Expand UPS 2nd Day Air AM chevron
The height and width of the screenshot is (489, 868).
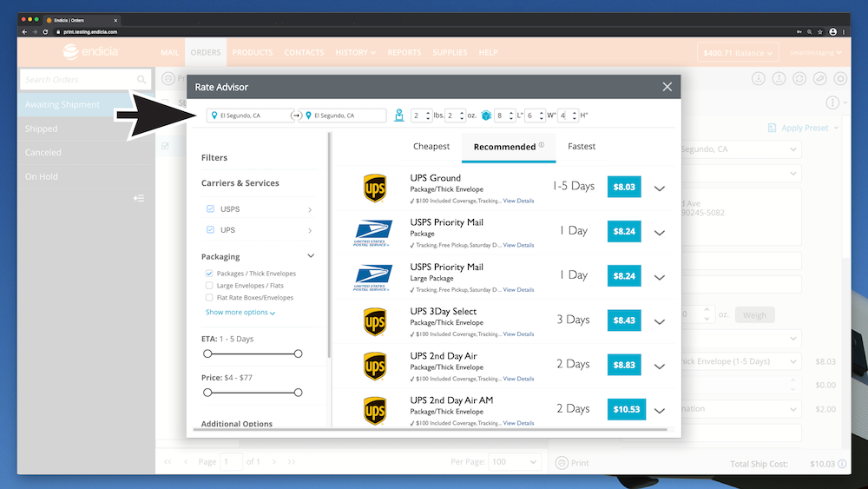point(660,411)
